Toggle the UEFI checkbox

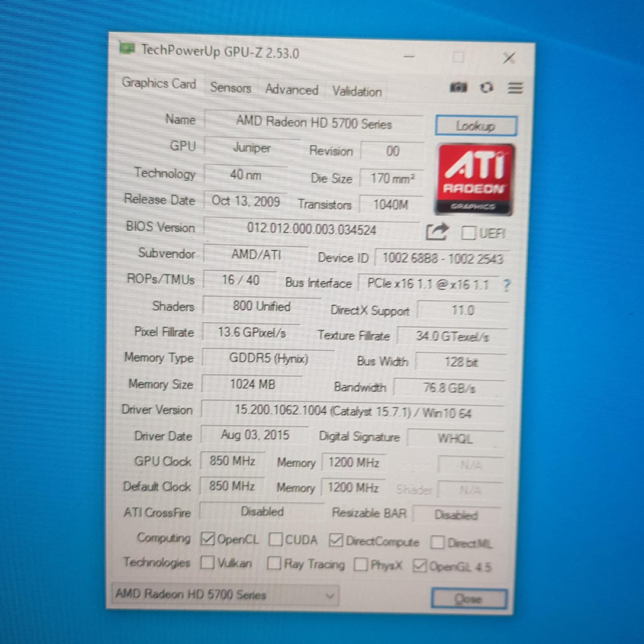[x=468, y=233]
